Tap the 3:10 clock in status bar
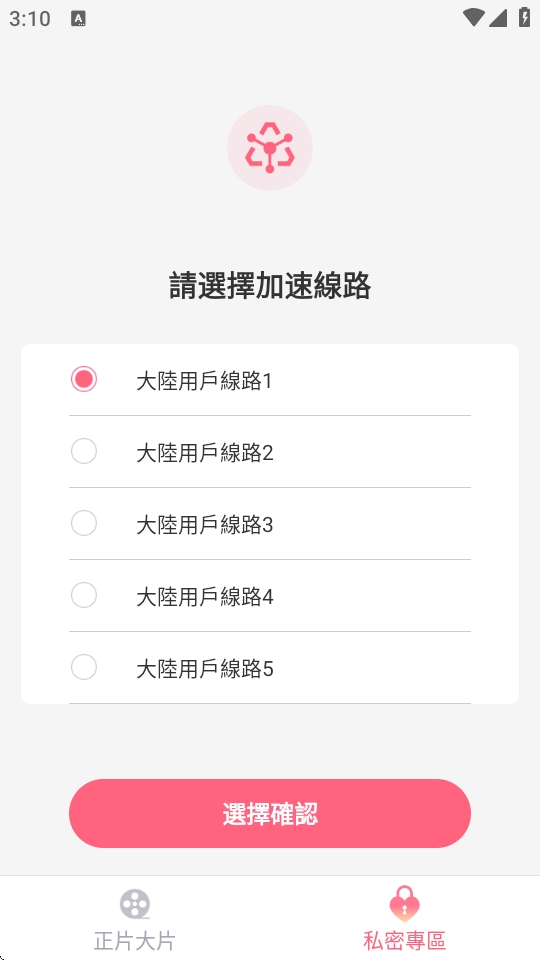Viewport: 540px width, 960px height. pyautogui.click(x=29, y=18)
